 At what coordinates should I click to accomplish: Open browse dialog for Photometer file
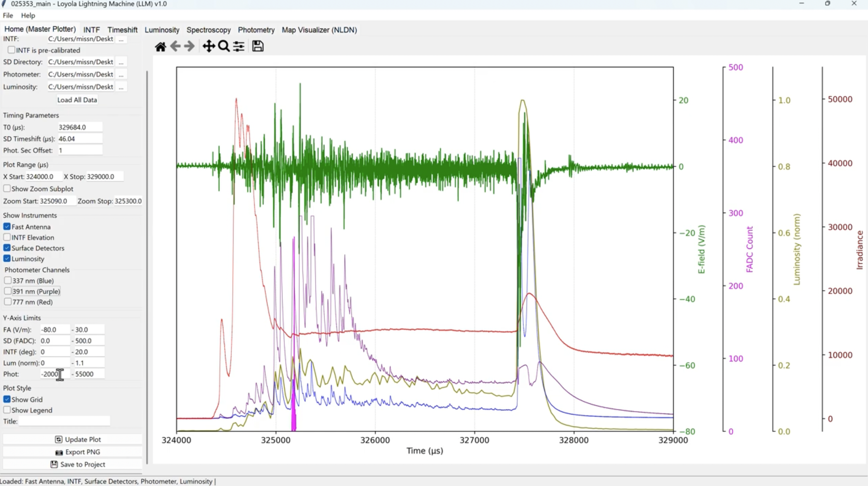click(121, 75)
